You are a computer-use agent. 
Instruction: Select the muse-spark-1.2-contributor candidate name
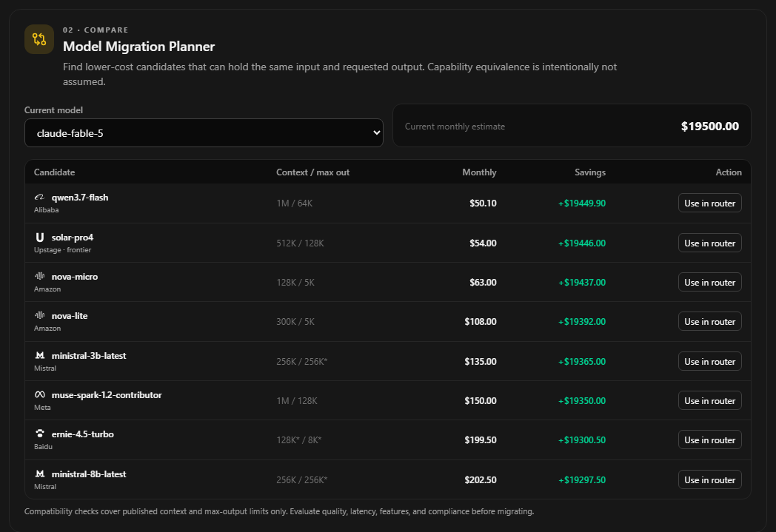coord(107,394)
